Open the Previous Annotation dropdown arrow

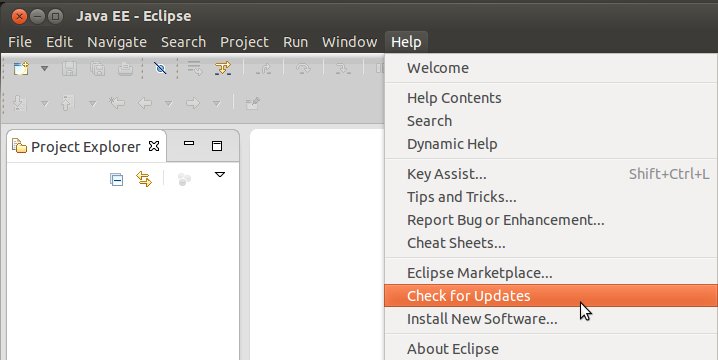tap(92, 104)
